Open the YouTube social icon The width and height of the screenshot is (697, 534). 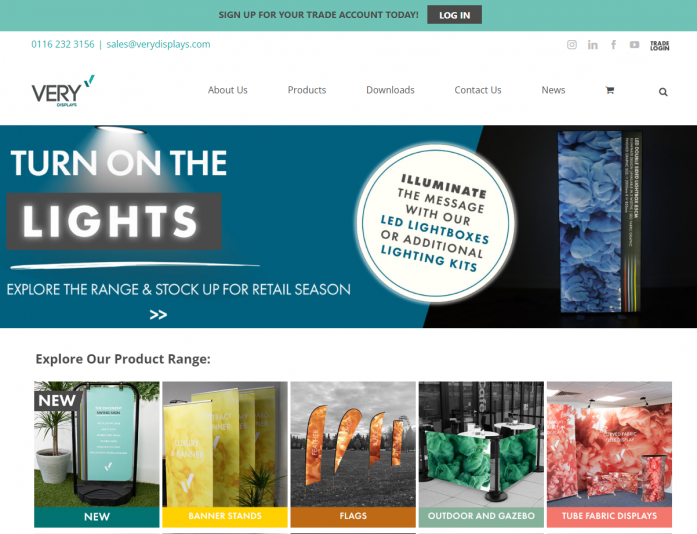(x=634, y=45)
